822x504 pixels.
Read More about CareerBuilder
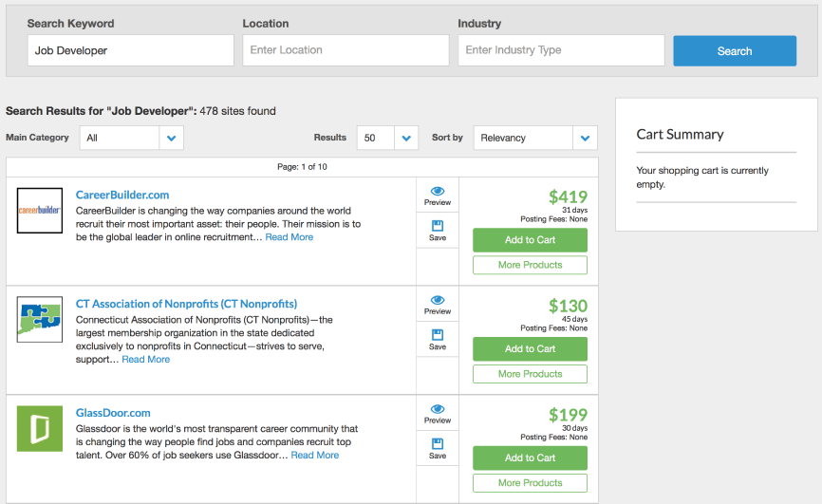[x=289, y=237]
